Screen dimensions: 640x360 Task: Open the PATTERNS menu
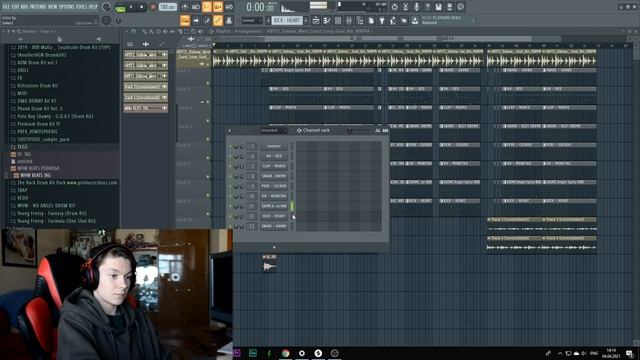38,7
